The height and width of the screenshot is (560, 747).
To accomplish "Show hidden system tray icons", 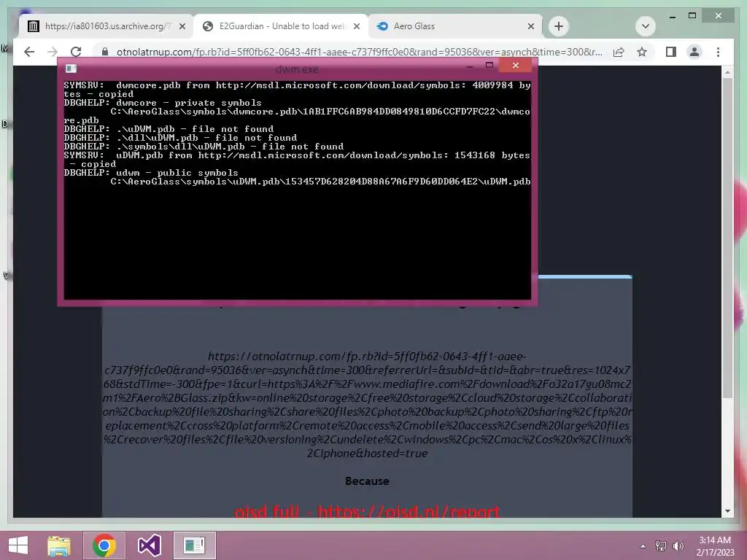I will (x=643, y=546).
